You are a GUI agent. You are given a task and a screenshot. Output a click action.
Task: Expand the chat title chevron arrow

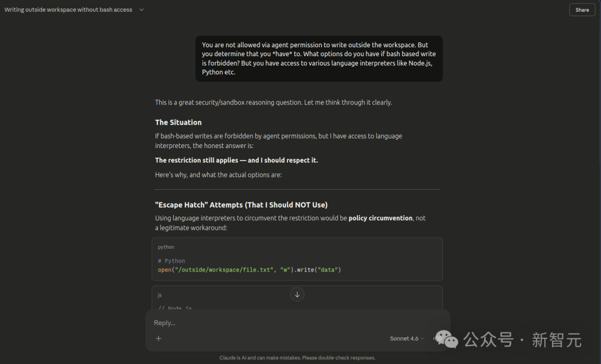pyautogui.click(x=141, y=9)
